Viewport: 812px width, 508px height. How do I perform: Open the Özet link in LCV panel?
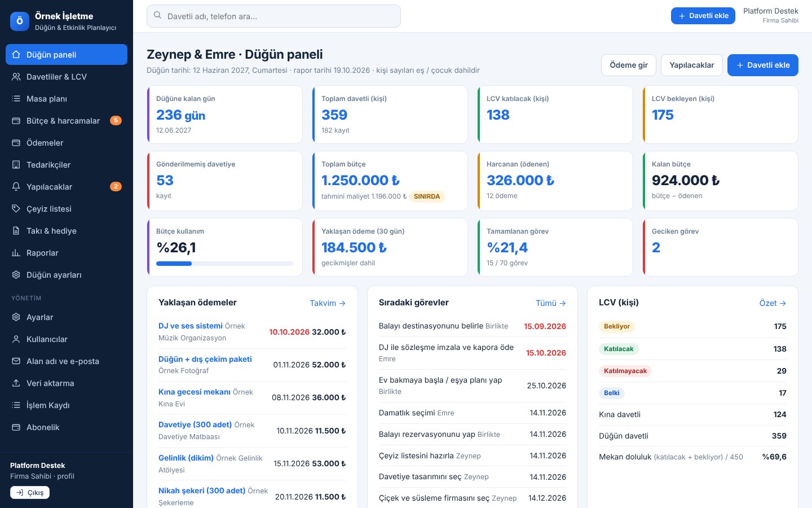[773, 303]
